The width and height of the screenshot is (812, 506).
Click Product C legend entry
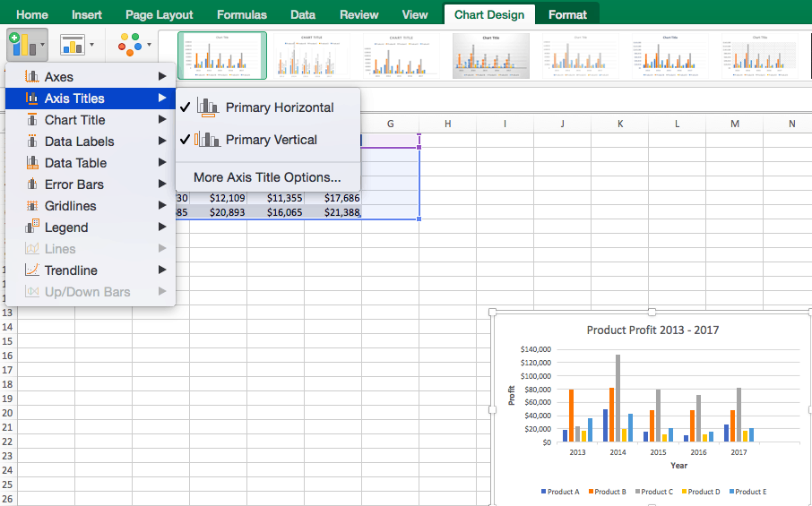[654, 492]
